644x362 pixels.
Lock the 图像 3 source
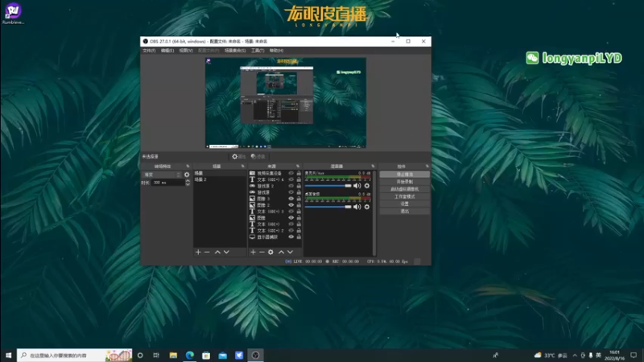pyautogui.click(x=299, y=199)
